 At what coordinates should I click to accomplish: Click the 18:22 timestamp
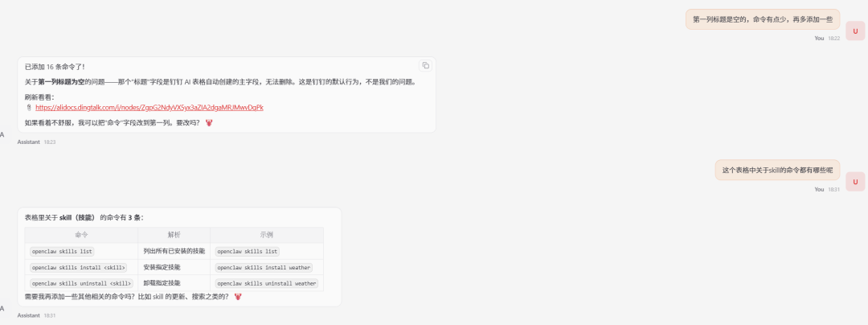(833, 38)
